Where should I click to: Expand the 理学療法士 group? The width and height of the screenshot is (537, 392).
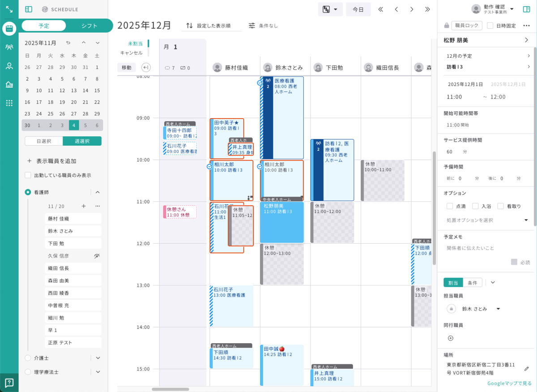98,372
